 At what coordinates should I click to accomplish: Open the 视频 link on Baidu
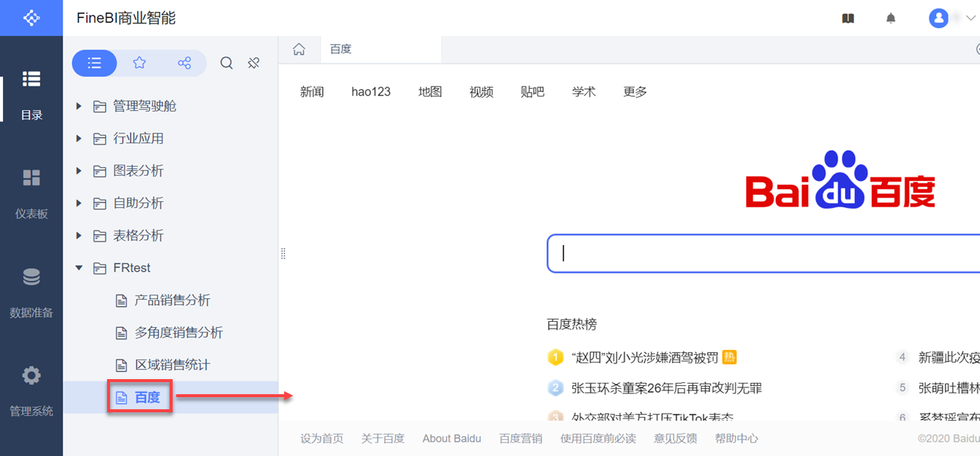pos(482,92)
